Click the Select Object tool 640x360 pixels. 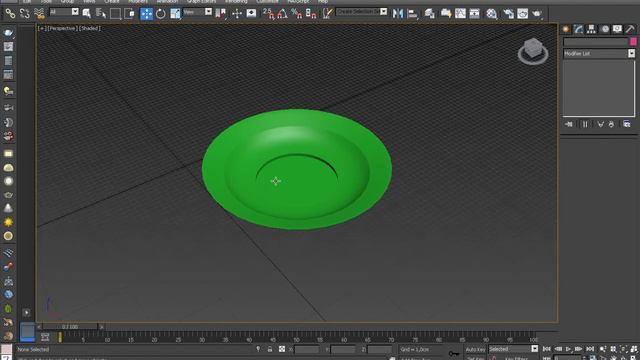tap(87, 14)
